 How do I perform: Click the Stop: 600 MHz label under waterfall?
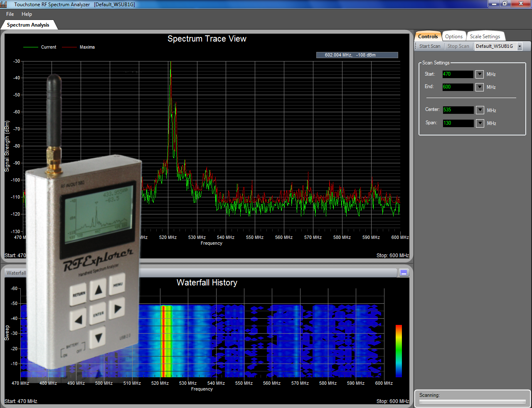coord(393,401)
